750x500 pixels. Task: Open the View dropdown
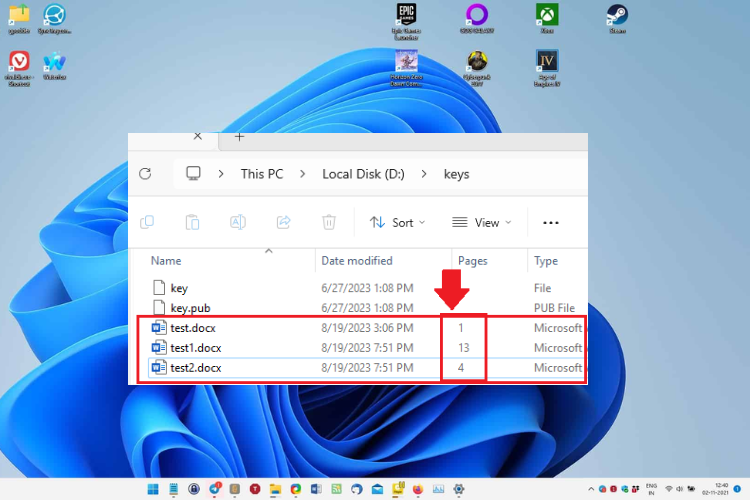click(x=482, y=222)
